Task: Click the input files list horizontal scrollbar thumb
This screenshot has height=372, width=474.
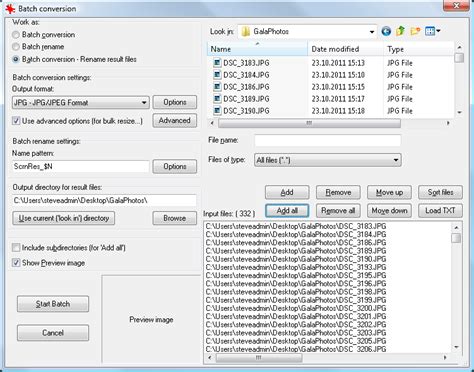Action: (x=259, y=358)
